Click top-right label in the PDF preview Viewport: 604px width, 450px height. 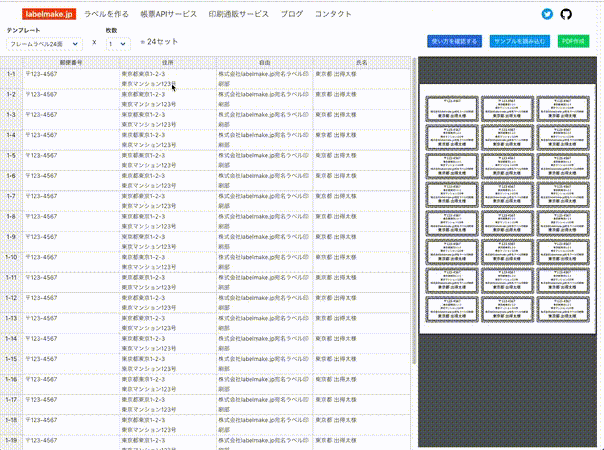tap(563, 109)
